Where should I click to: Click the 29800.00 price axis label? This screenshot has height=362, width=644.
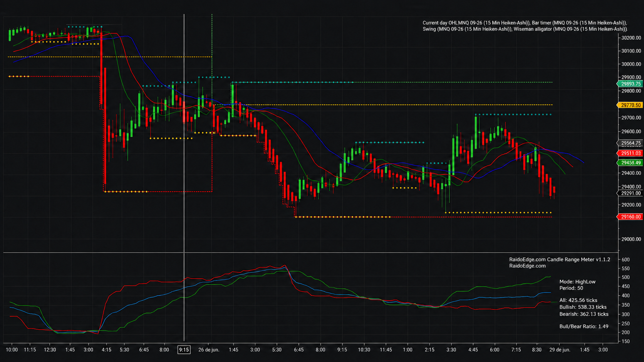click(x=631, y=91)
